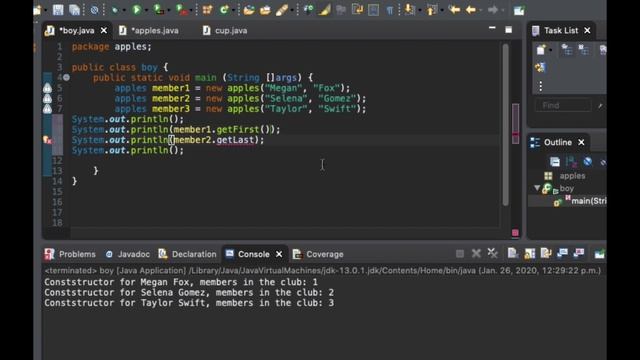Switch to the apples.java editor tab
640x360 pixels.
(149, 31)
